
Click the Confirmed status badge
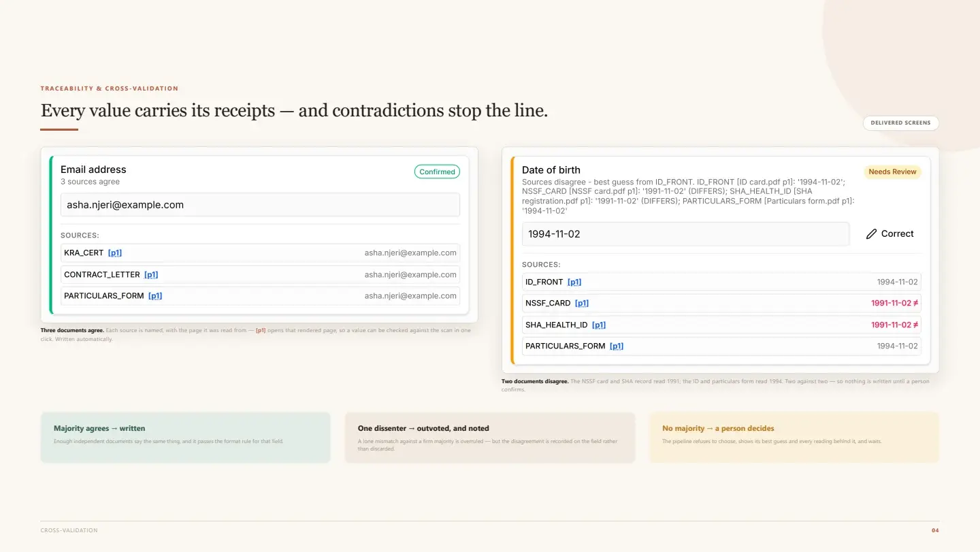pos(437,172)
